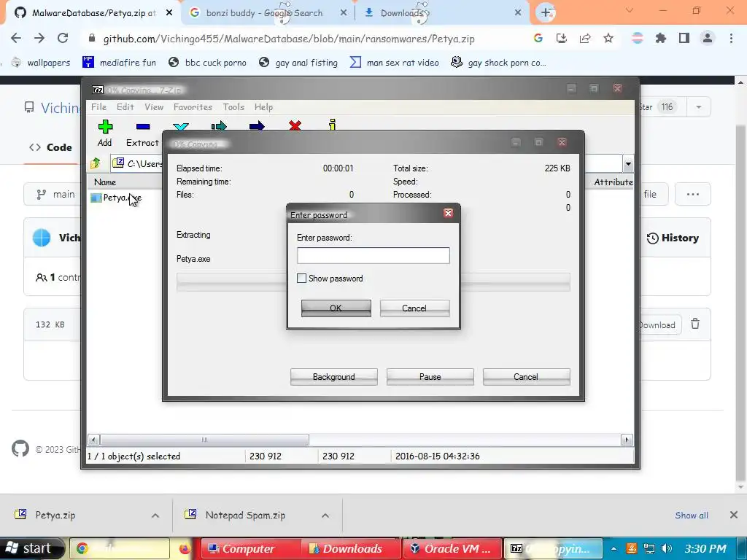Image resolution: width=747 pixels, height=560 pixels.
Task: Click 7-Zip horizontal scrollbar thumb
Action: [204, 440]
